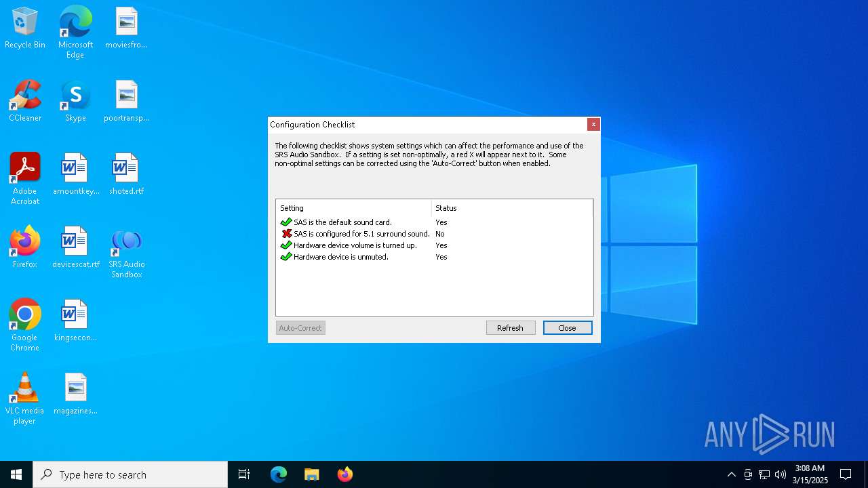The width and height of the screenshot is (868, 488).
Task: Open Windows Start menu
Action: pyautogui.click(x=16, y=474)
